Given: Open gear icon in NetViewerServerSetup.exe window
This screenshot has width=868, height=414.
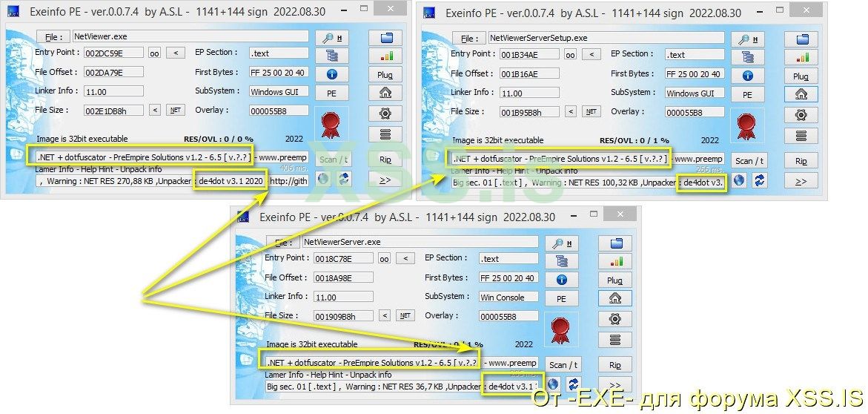Looking at the screenshot, I should (801, 115).
